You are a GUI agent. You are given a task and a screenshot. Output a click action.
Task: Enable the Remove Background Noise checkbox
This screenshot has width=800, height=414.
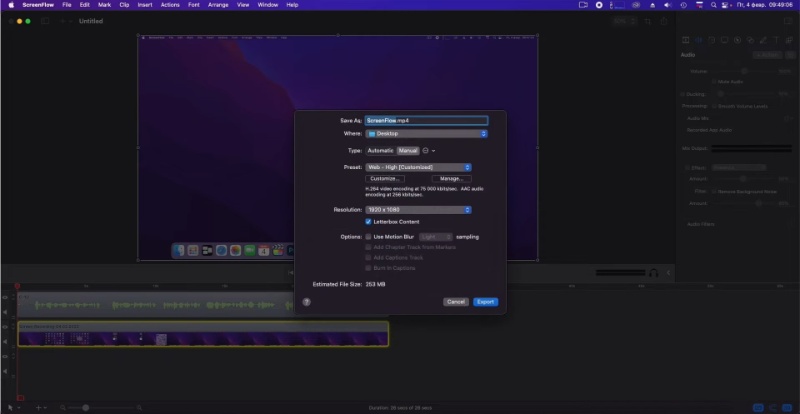pyautogui.click(x=714, y=191)
